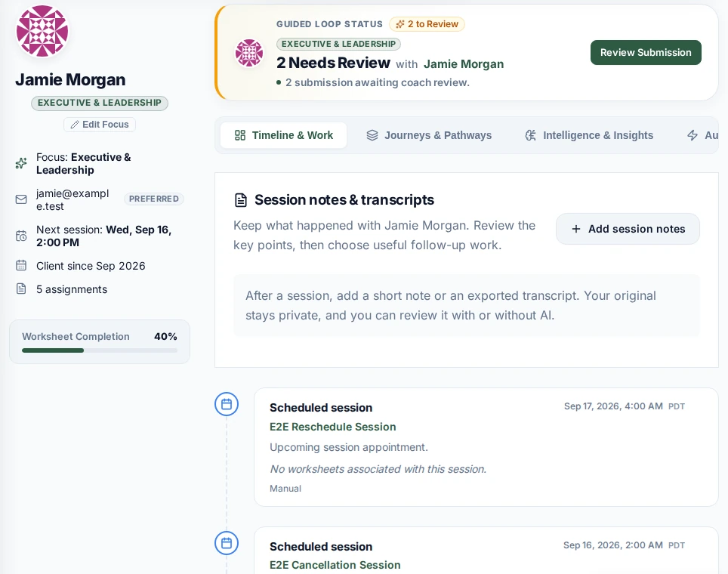Click the pencil icon in Edit Focus

(74, 125)
